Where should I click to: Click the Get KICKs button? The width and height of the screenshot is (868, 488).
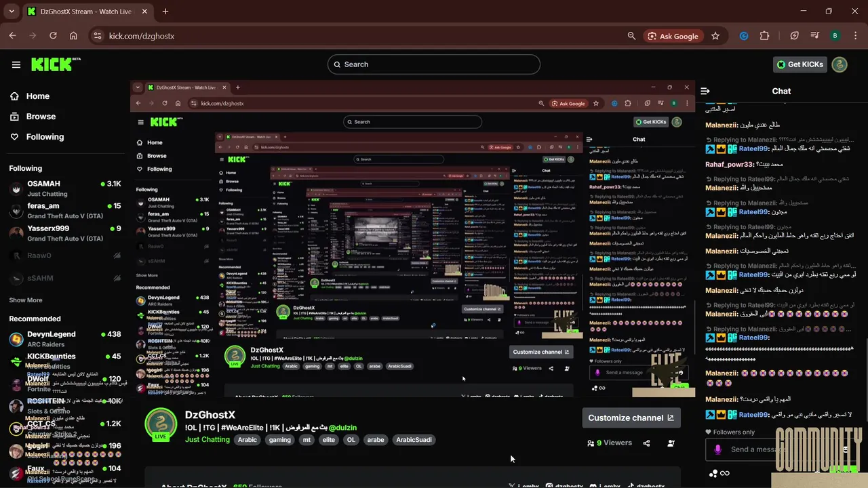pos(800,64)
